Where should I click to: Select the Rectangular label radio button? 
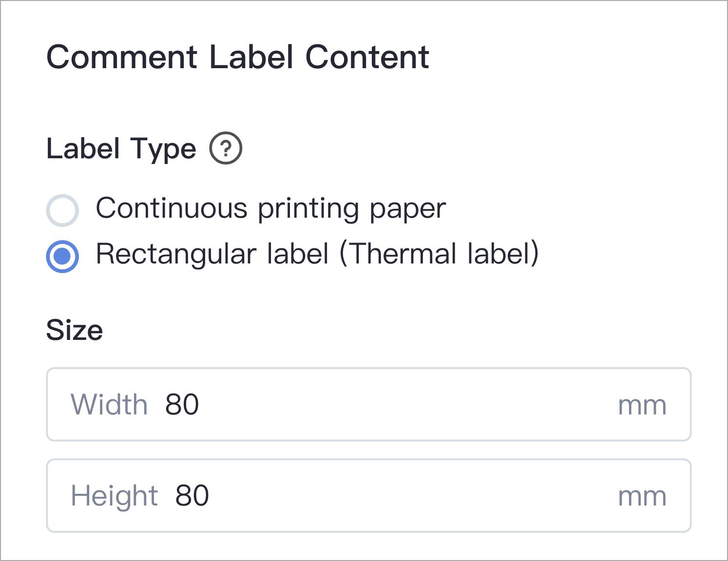point(62,256)
